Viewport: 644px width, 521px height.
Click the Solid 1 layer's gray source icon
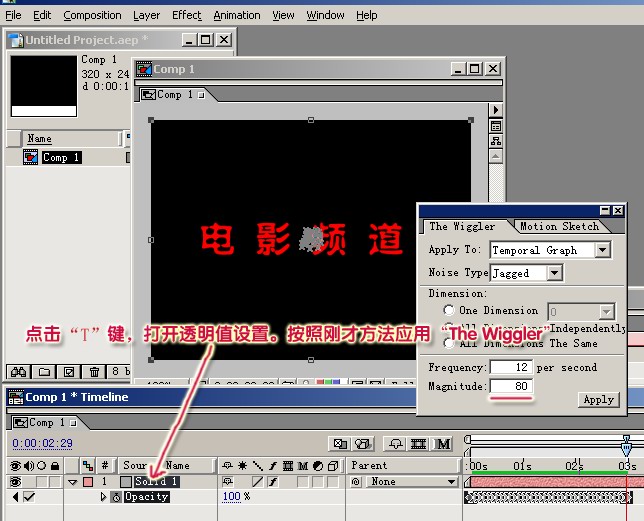pyautogui.click(x=126, y=482)
